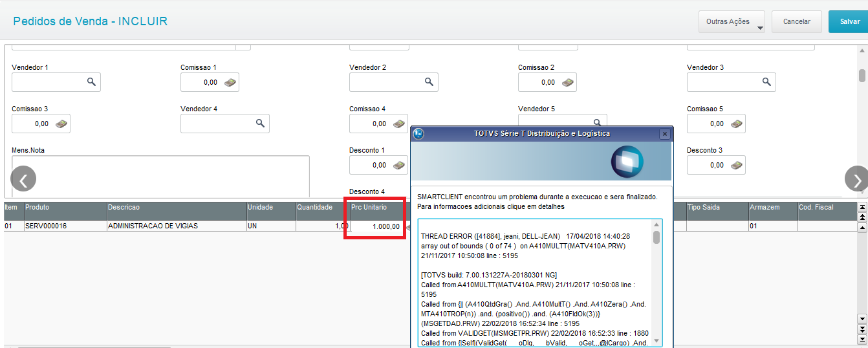Image resolution: width=868 pixels, height=348 pixels.
Task: Click inside the Mens.Nota text area
Action: click(160, 177)
